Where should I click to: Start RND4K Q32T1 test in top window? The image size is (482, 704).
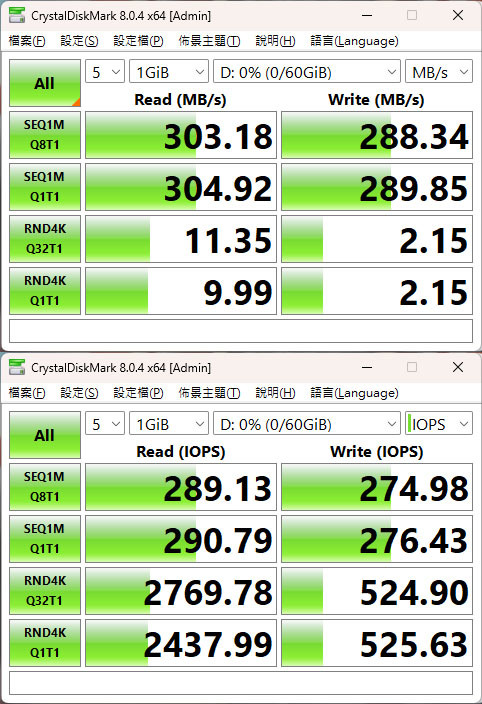[45, 239]
